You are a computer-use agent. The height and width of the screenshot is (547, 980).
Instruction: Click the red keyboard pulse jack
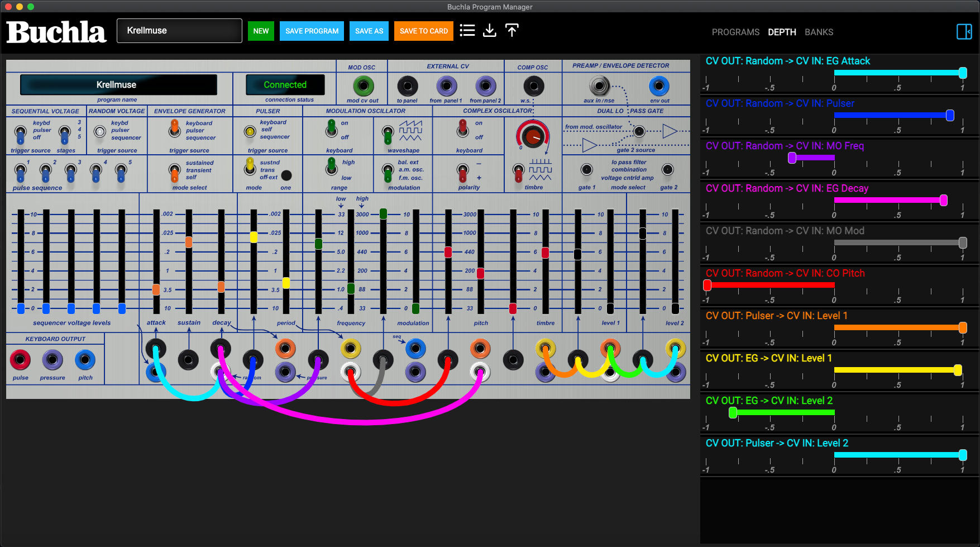click(20, 360)
